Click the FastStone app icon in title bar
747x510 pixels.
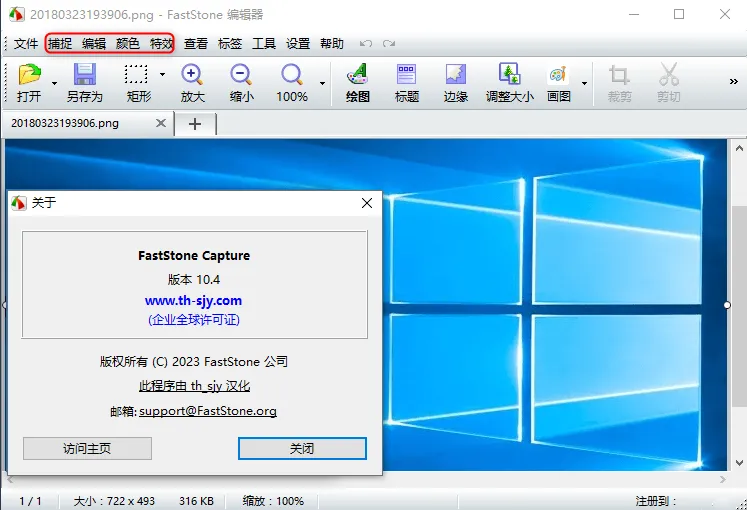17,14
